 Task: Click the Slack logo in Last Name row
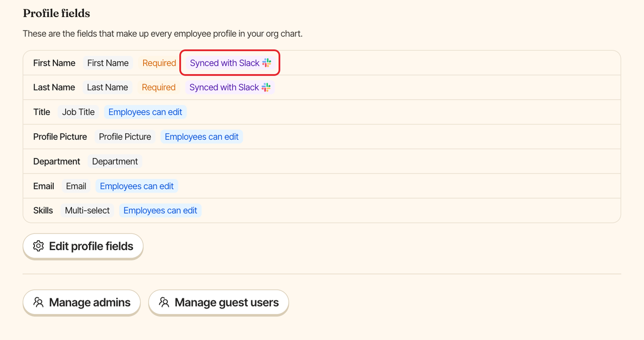pyautogui.click(x=266, y=87)
